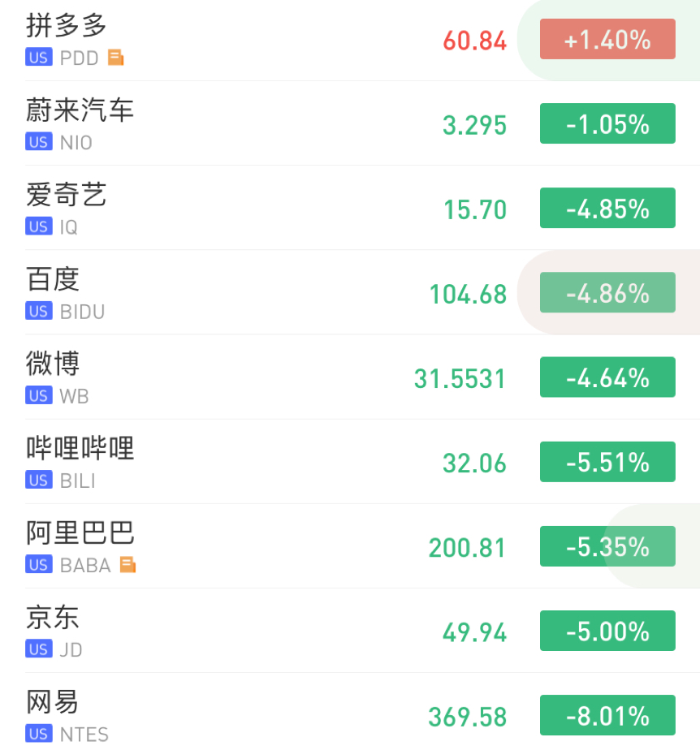Click the 200.81 price of 阿里巴巴
The image size is (700, 750).
468,548
